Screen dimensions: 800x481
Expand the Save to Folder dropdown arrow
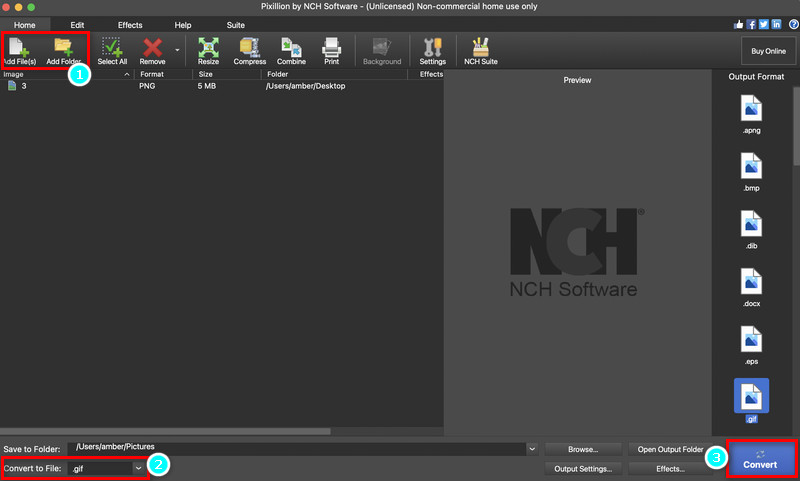coord(532,449)
